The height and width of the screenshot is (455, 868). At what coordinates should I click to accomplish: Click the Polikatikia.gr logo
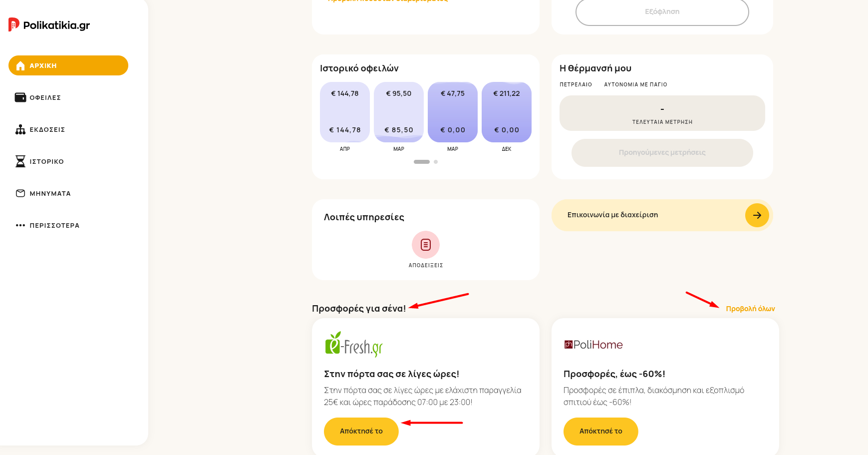[49, 25]
